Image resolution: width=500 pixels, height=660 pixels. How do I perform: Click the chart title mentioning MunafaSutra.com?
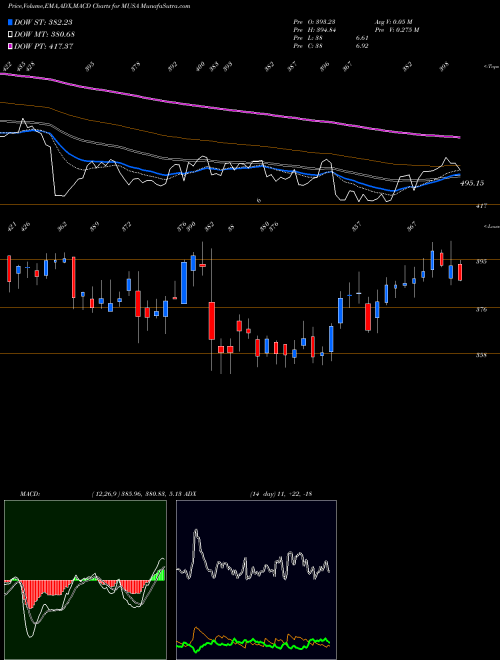pyautogui.click(x=99, y=6)
